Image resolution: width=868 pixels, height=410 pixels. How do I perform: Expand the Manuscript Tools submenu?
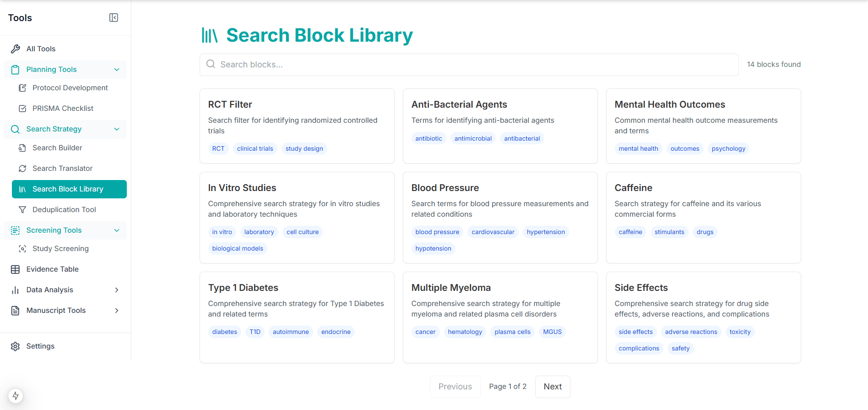[117, 311]
